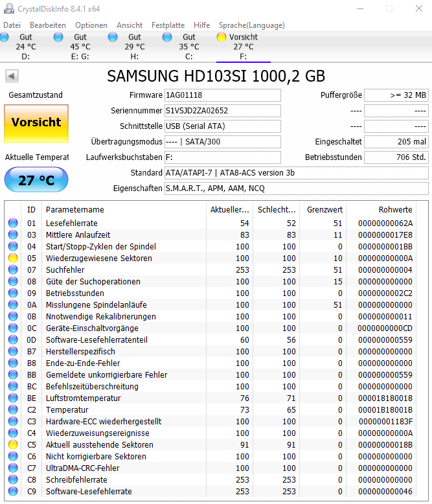The image size is (432, 504).
Task: Click the CrystalDiskInfo title bar app icon
Action: click(x=8, y=8)
